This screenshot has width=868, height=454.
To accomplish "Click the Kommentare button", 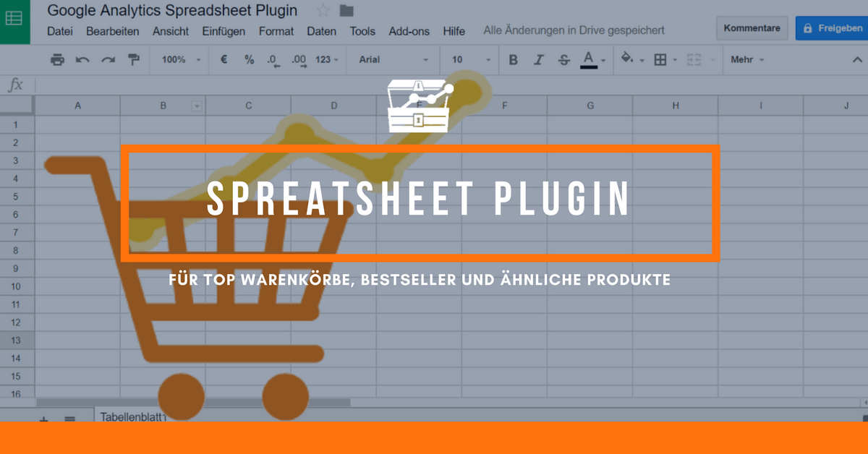I will coord(752,28).
